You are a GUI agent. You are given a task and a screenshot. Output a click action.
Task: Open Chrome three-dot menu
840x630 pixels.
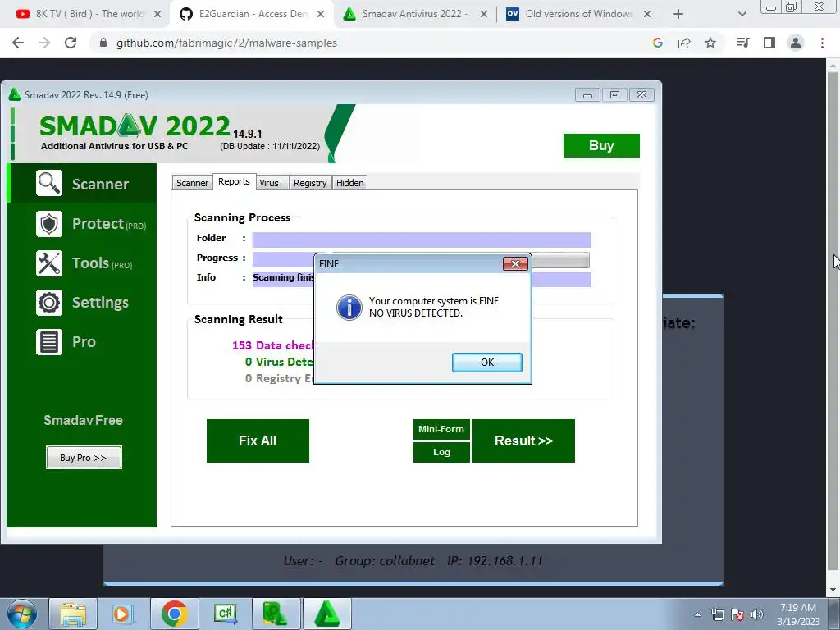click(x=822, y=43)
